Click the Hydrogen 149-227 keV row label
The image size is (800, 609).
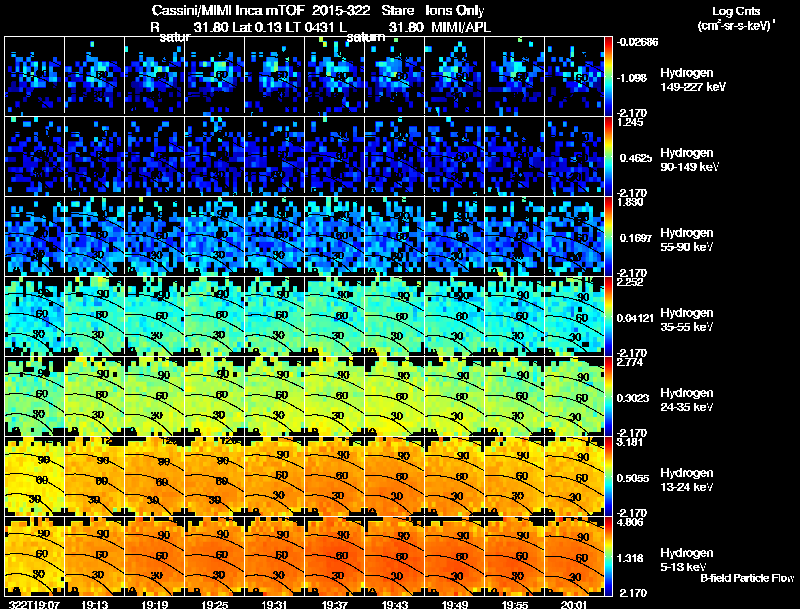(692, 80)
